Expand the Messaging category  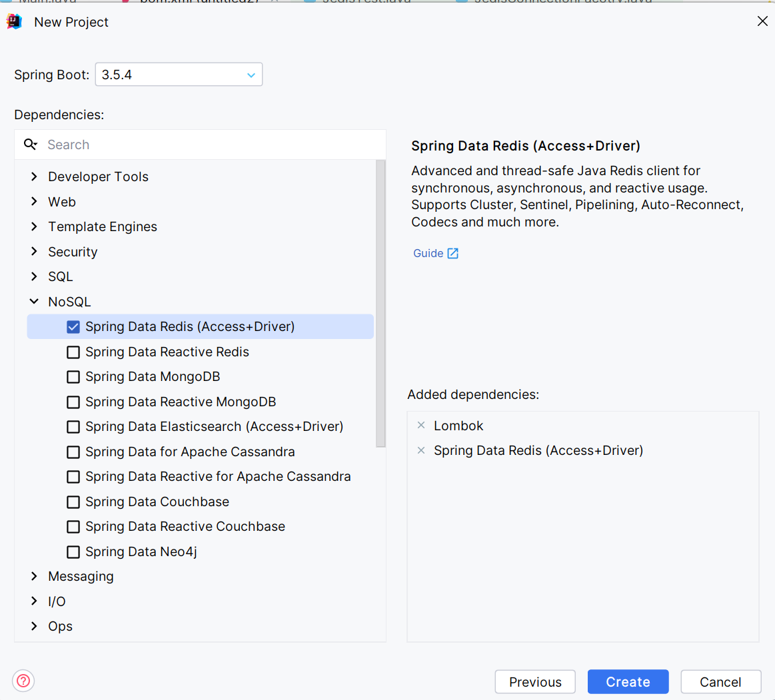point(34,576)
